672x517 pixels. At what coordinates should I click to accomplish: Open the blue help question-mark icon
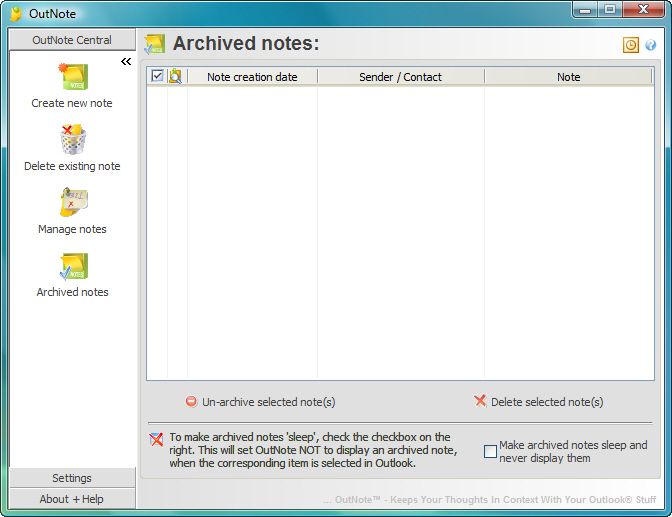point(651,45)
